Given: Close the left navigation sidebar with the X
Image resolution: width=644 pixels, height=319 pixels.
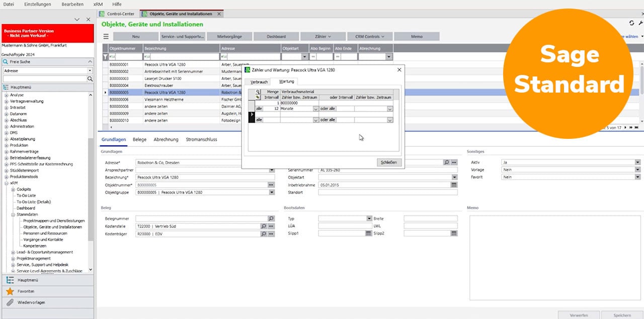Looking at the screenshot, I should coord(88,19).
